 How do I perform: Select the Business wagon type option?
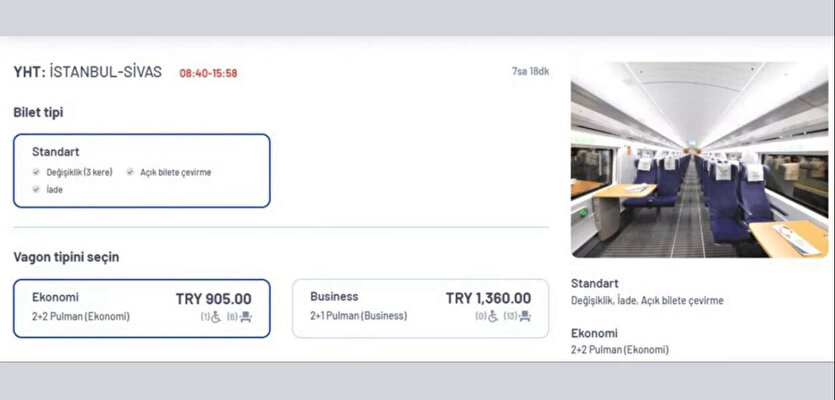(421, 308)
